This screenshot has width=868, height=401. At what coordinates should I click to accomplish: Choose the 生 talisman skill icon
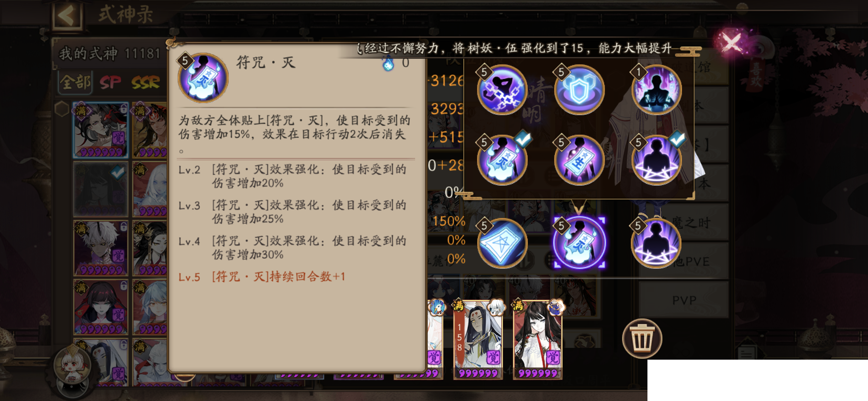click(x=579, y=160)
